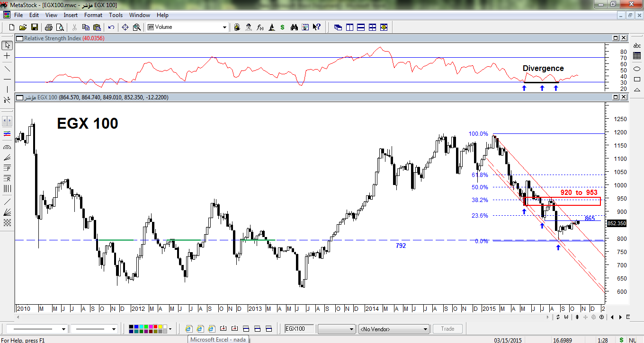Cut selection with the scissors icon
The image size is (644, 343).
(x=75, y=27)
